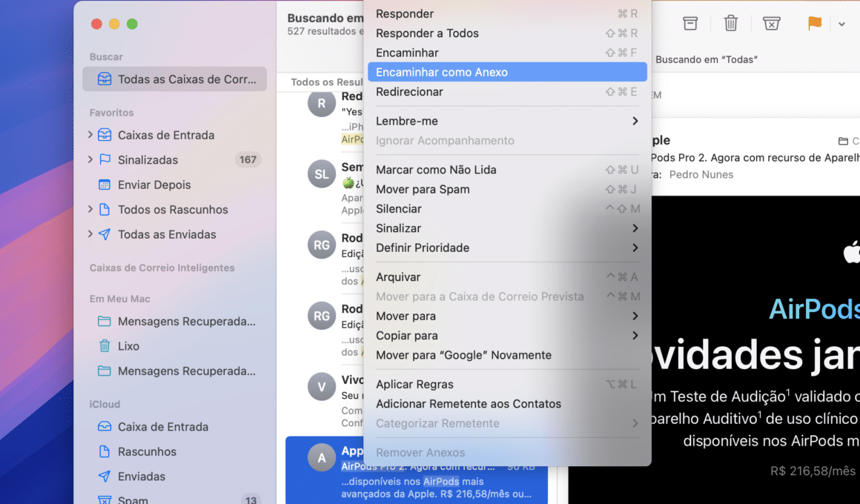Expand the Caixas de Entrada disclosure chevron
The height and width of the screenshot is (504, 860).
tap(90, 134)
